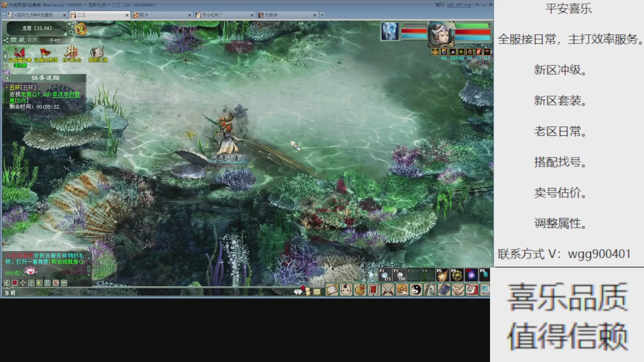The height and width of the screenshot is (362, 644).
Task: Click the handshake friends icon
Action: (458, 290)
